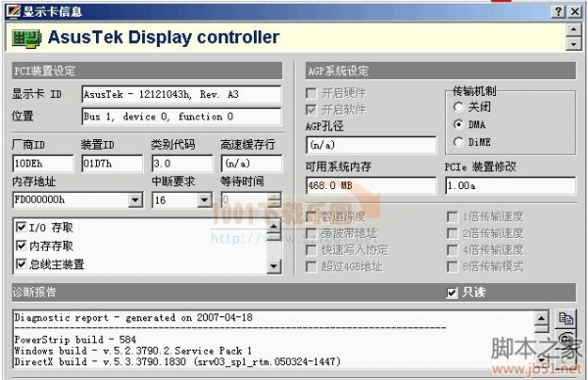This screenshot has width=588, height=380.
Task: Click the AGP系统设定 section header
Action: coord(441,71)
